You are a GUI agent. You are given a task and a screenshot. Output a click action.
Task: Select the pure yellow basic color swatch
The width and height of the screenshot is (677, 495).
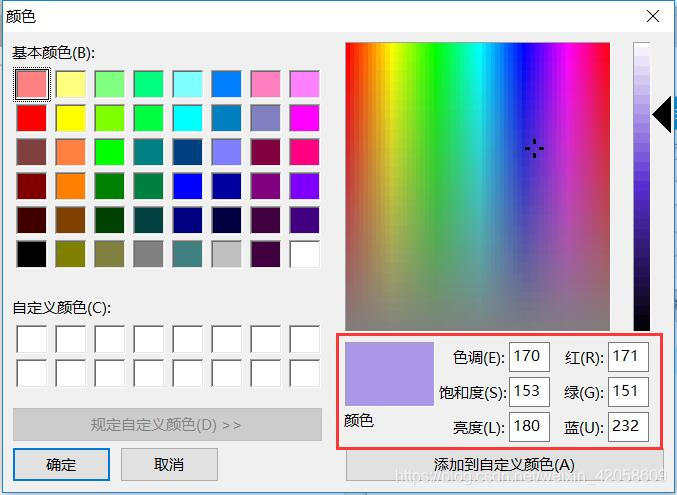pyautogui.click(x=71, y=118)
